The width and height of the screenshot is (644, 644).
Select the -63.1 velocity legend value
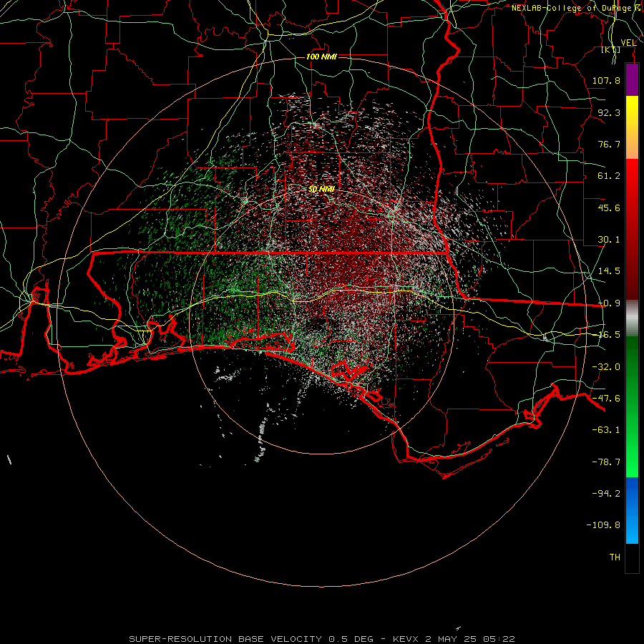pyautogui.click(x=606, y=430)
